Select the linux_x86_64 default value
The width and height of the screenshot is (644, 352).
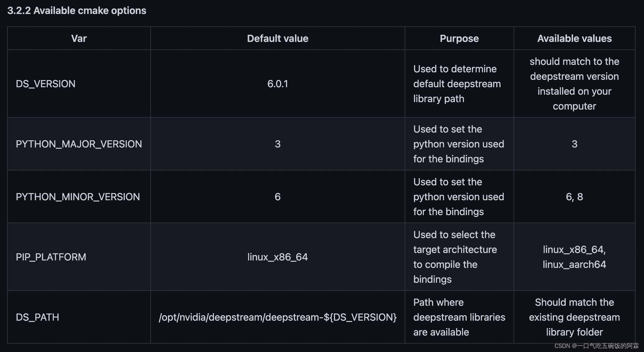pyautogui.click(x=278, y=257)
